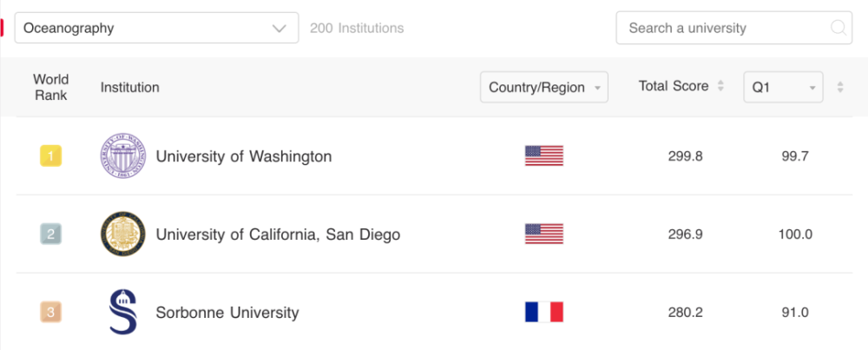
Task: Click the UC San Diego seal logo
Action: point(123,234)
